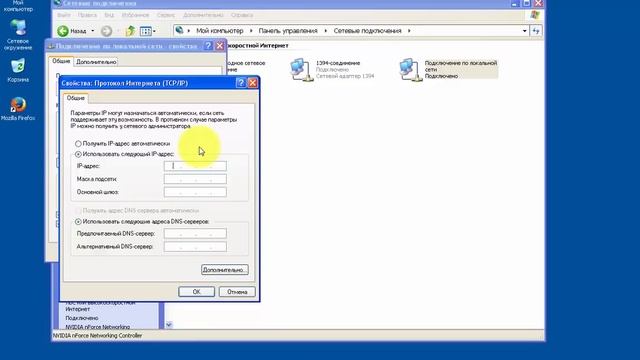This screenshot has width=640, height=360.
Task: Expand Control Panel breadcrumb arrow
Action: pos(325,31)
